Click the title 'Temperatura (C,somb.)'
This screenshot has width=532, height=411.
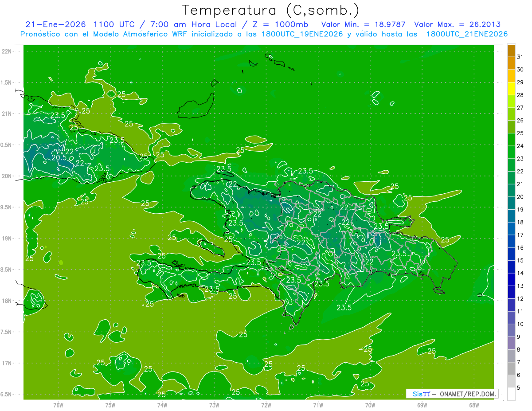(x=270, y=10)
